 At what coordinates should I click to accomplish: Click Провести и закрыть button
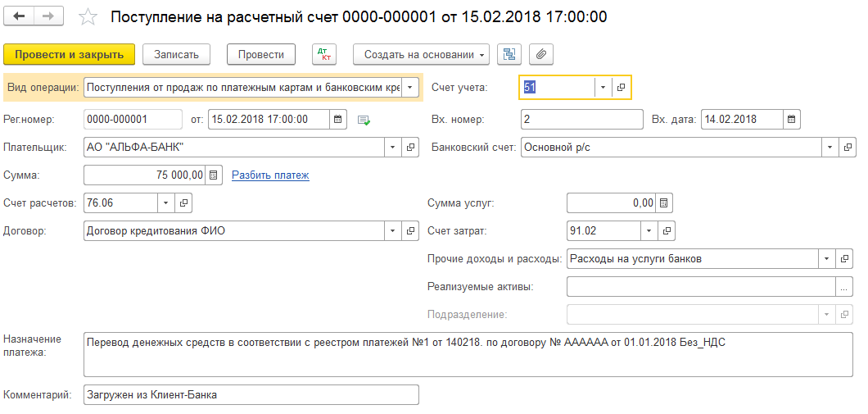pyautogui.click(x=69, y=54)
